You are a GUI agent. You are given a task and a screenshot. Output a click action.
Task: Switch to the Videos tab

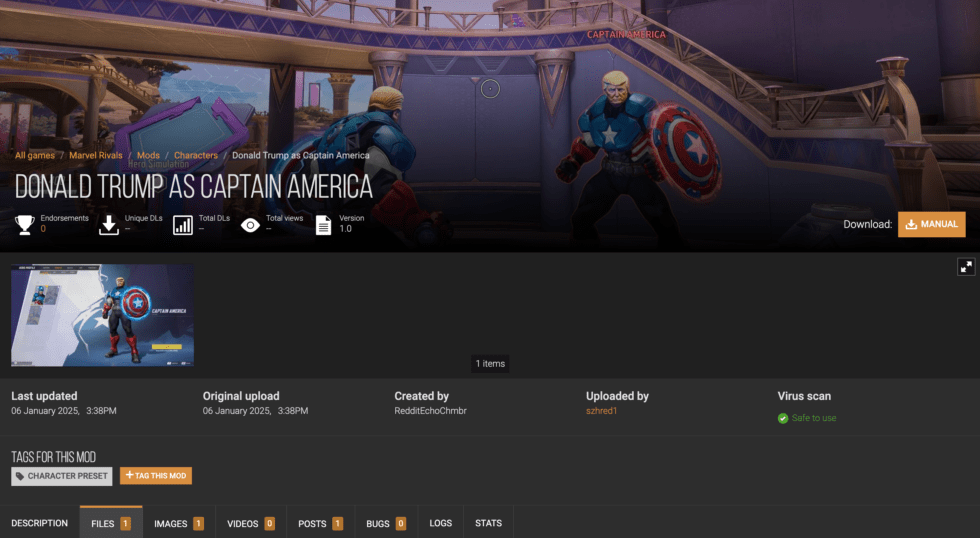(x=251, y=523)
